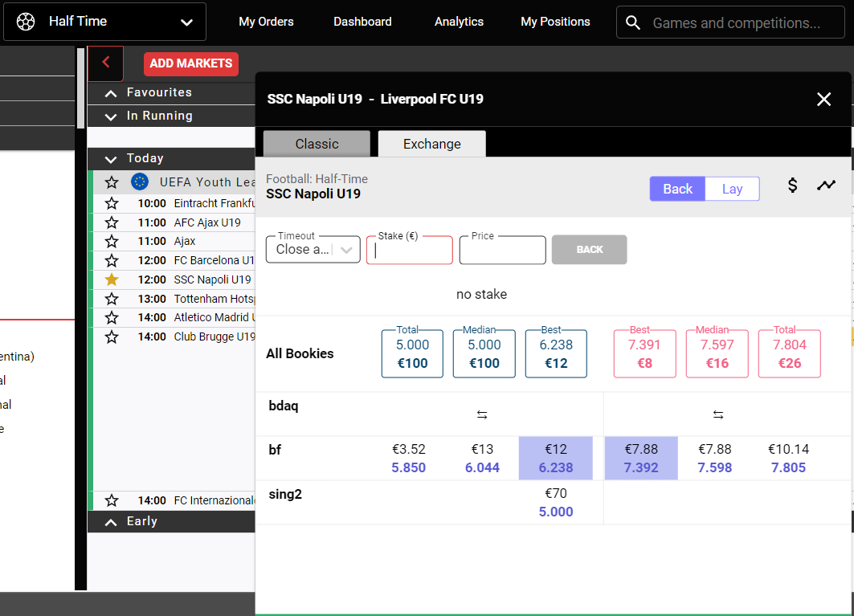Click into the Price field
The width and height of the screenshot is (854, 616).
click(x=502, y=250)
